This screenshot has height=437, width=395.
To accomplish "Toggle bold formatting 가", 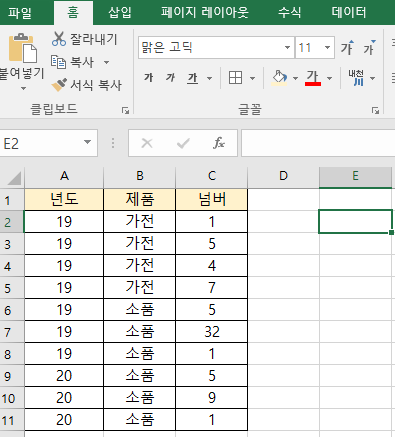I will (149, 78).
